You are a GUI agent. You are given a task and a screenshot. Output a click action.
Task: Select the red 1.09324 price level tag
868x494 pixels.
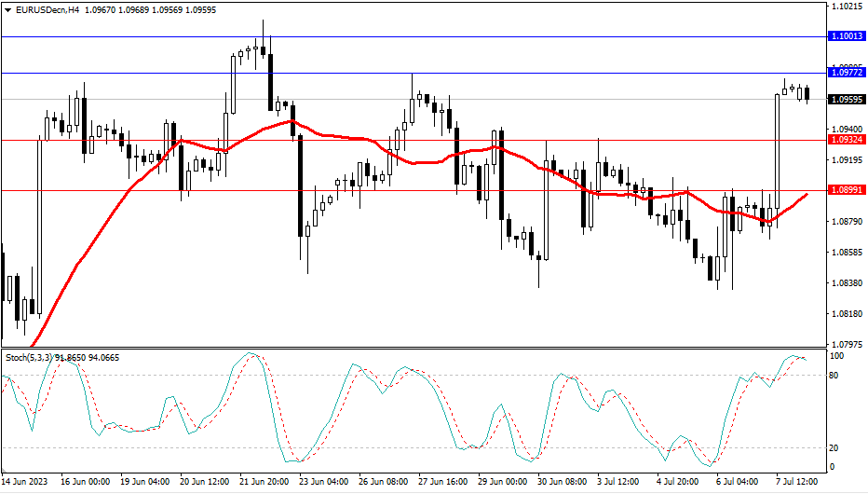pyautogui.click(x=846, y=140)
